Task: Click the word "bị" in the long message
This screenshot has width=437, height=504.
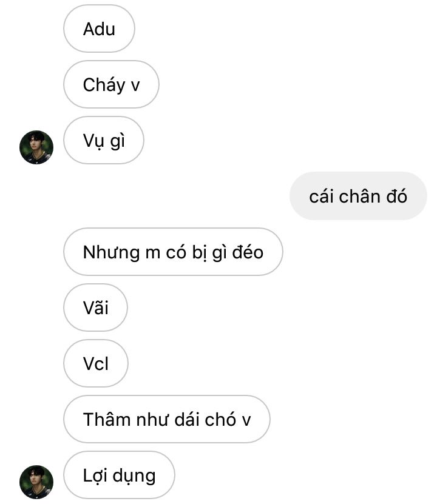Action: tap(199, 253)
